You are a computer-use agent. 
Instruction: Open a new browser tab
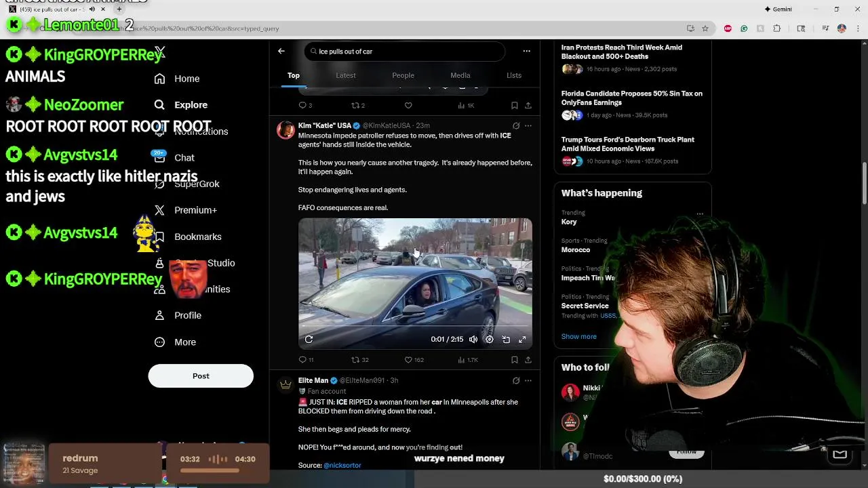click(x=119, y=9)
